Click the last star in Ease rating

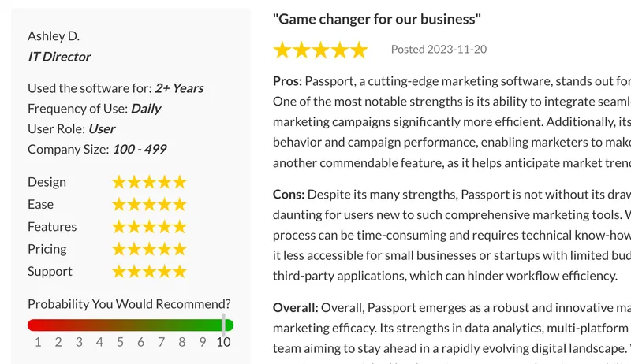180,205
